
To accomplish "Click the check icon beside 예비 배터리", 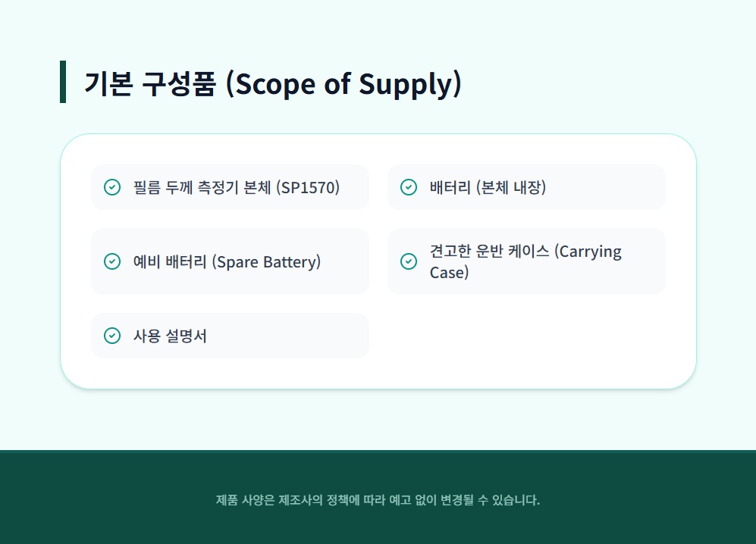I will point(112,261).
